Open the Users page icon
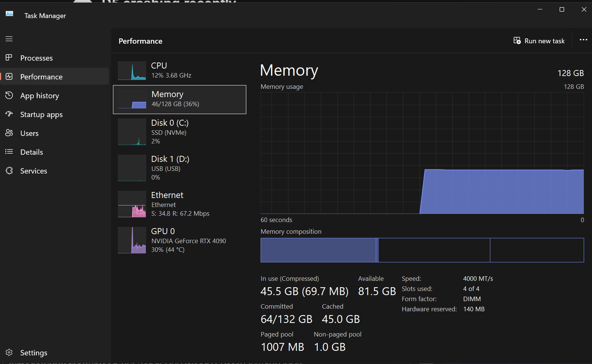The width and height of the screenshot is (592, 364). [x=9, y=133]
